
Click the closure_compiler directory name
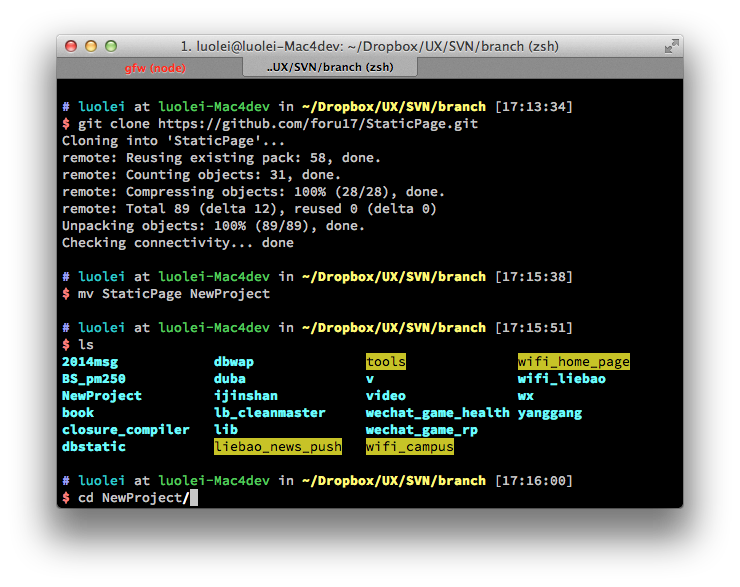point(126,430)
